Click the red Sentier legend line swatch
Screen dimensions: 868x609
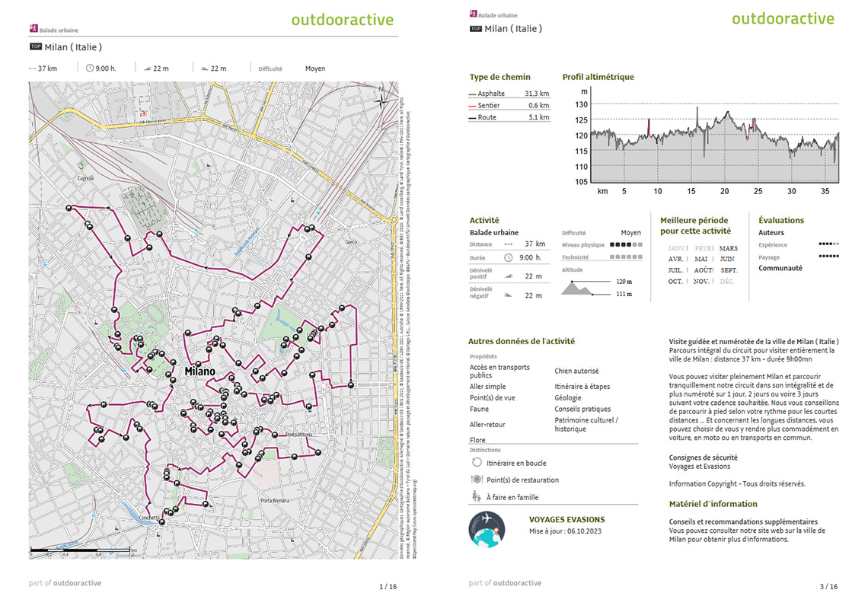472,106
